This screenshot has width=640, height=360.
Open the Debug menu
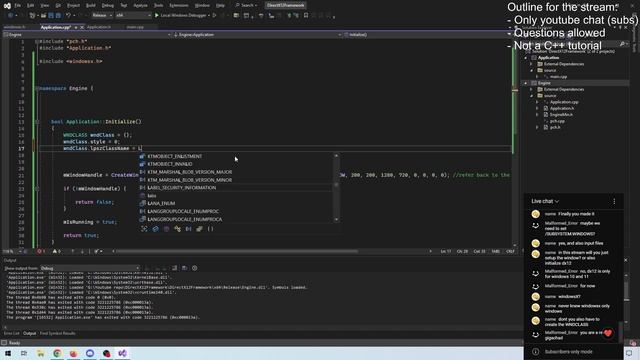coord(108,5)
